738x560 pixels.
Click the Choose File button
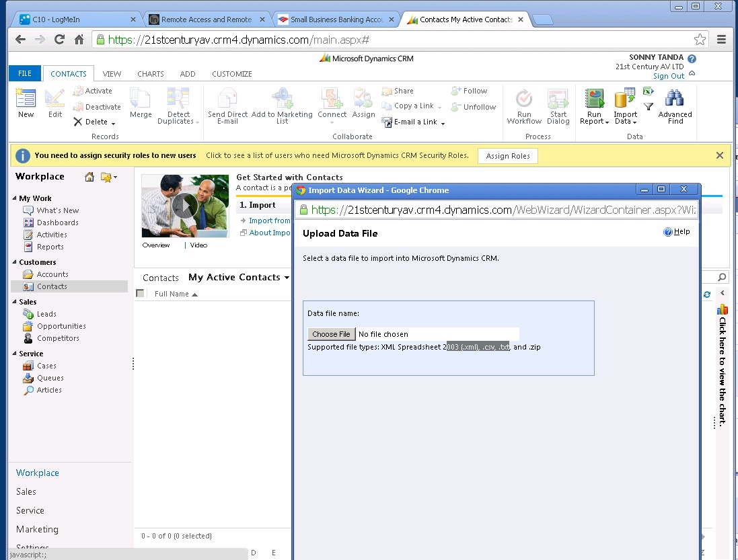point(331,334)
